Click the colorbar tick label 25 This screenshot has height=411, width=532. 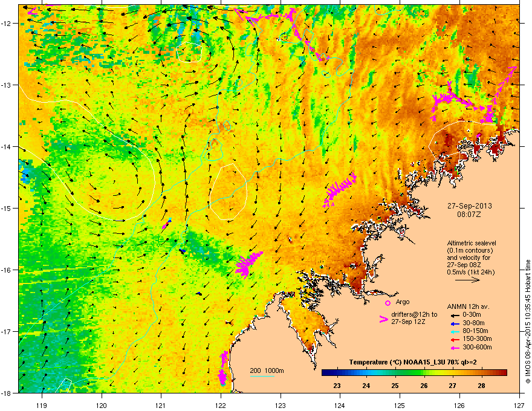tap(395, 386)
